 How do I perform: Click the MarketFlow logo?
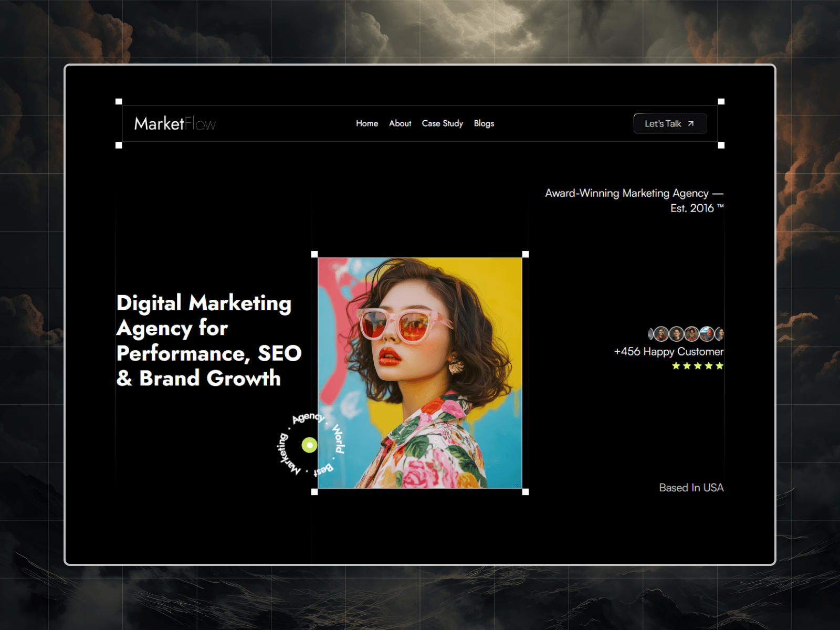point(175,123)
